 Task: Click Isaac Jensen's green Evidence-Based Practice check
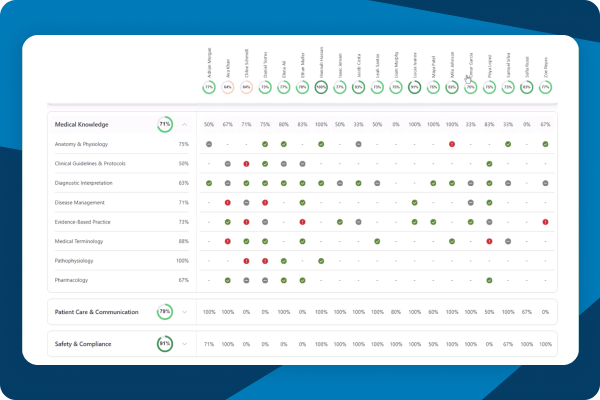340,222
